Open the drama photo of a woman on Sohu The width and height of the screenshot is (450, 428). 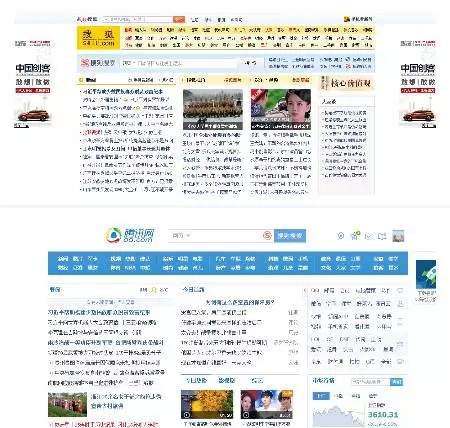(x=281, y=109)
